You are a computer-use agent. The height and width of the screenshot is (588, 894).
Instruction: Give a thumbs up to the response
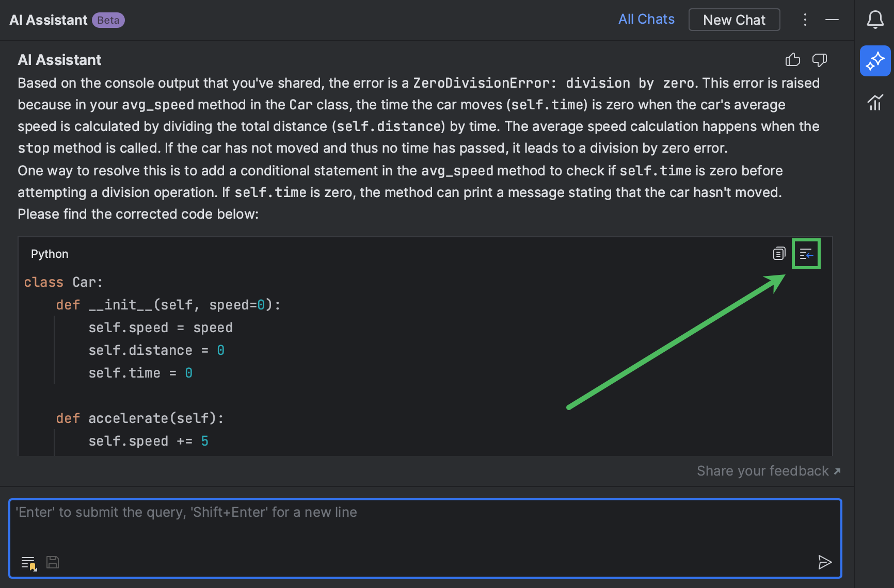point(793,60)
